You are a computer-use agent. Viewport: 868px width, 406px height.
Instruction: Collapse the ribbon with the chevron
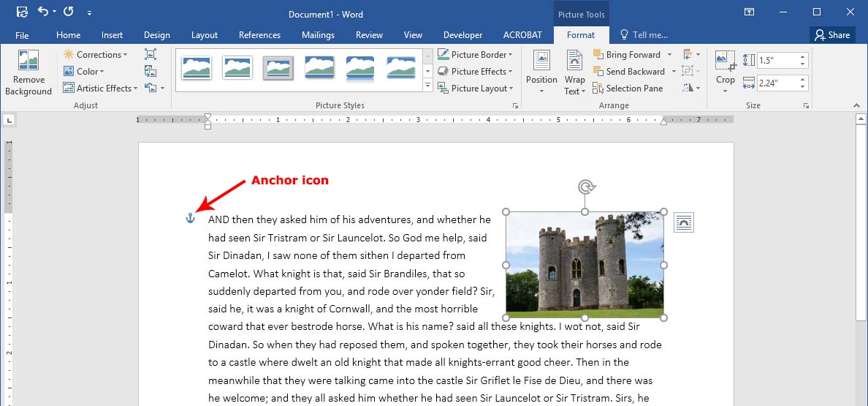click(x=857, y=105)
